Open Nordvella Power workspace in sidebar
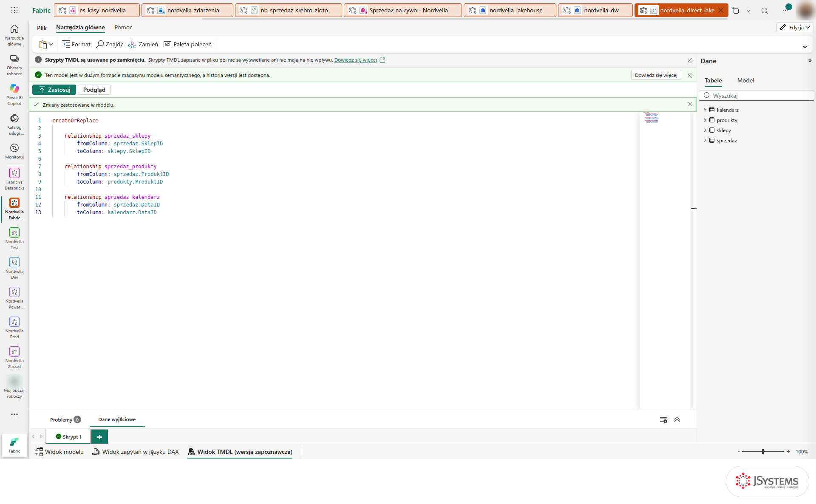This screenshot has width=816, height=504. tap(14, 297)
